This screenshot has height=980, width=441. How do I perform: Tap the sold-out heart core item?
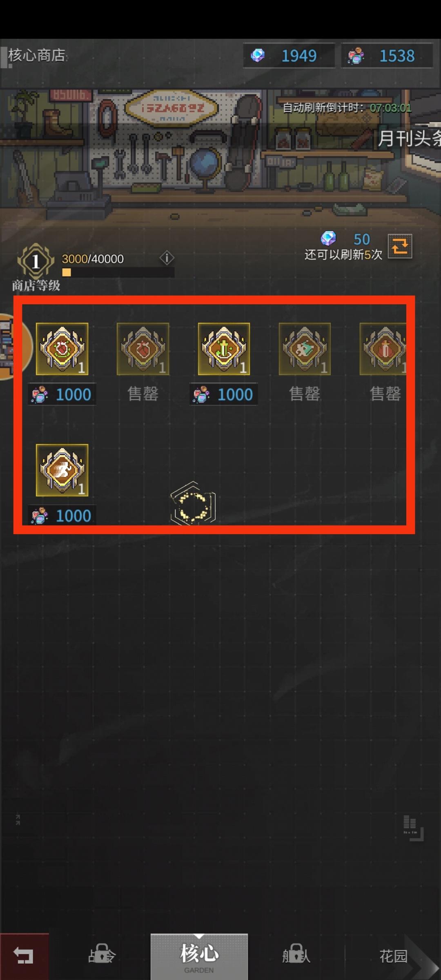[x=143, y=349]
